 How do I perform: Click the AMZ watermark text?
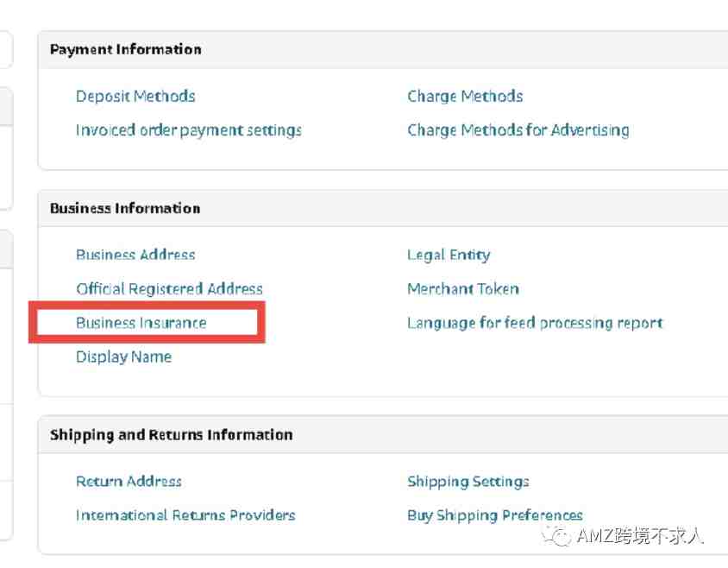(x=641, y=536)
